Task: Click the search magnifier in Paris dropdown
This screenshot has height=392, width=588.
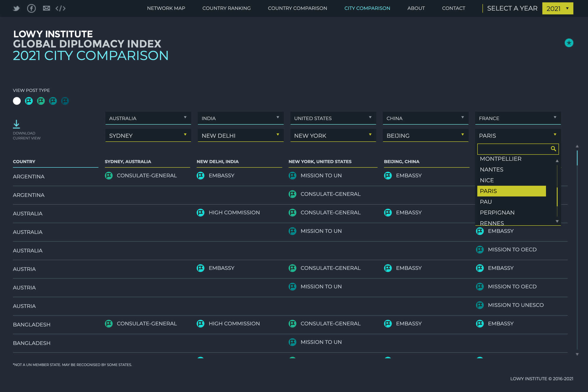Action: point(553,149)
